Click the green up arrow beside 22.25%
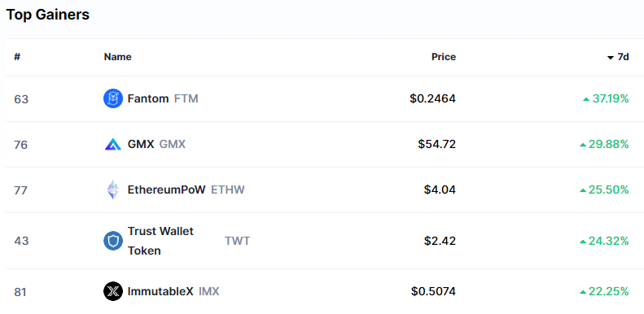644x314 pixels. pos(583,292)
